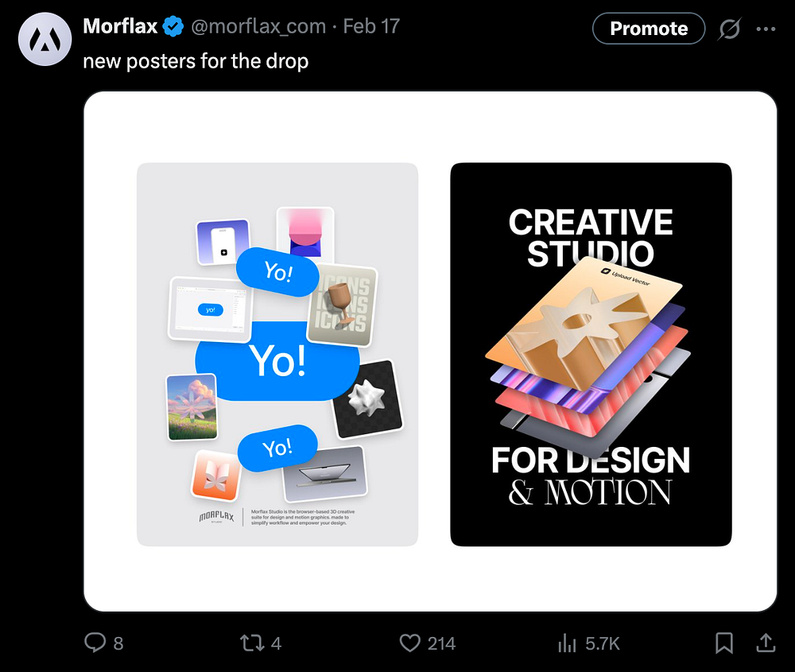Image resolution: width=795 pixels, height=672 pixels.
Task: Open the three-dot more options menu
Action: click(766, 29)
